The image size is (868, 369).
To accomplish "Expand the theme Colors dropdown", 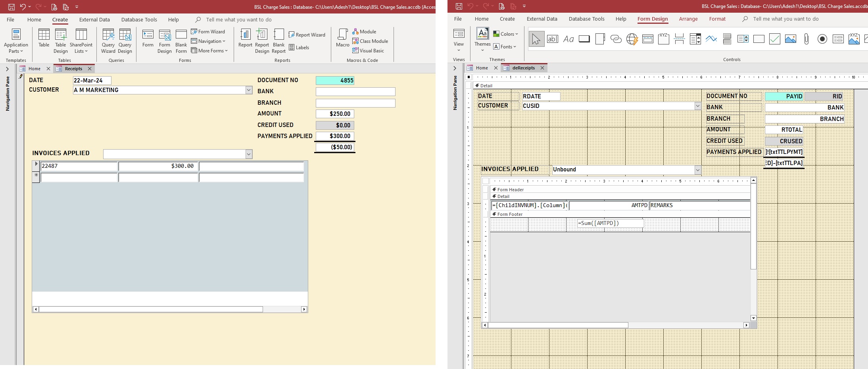I will pyautogui.click(x=506, y=34).
